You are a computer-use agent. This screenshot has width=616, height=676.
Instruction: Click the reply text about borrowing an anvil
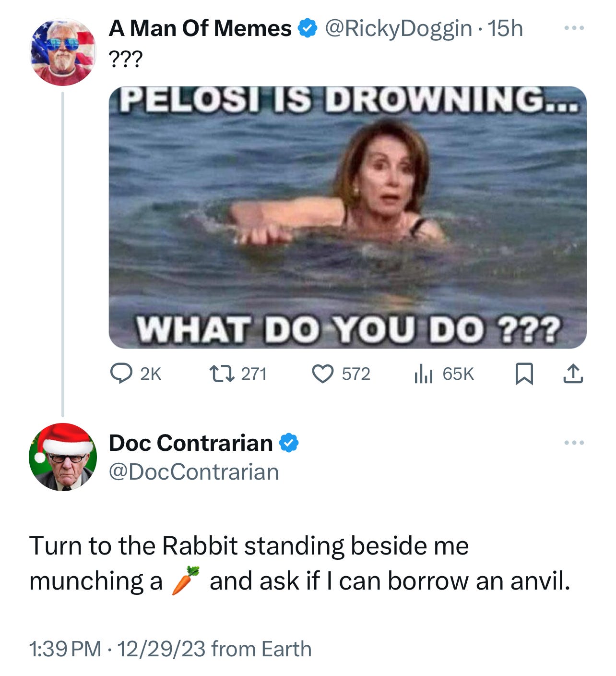(300, 563)
